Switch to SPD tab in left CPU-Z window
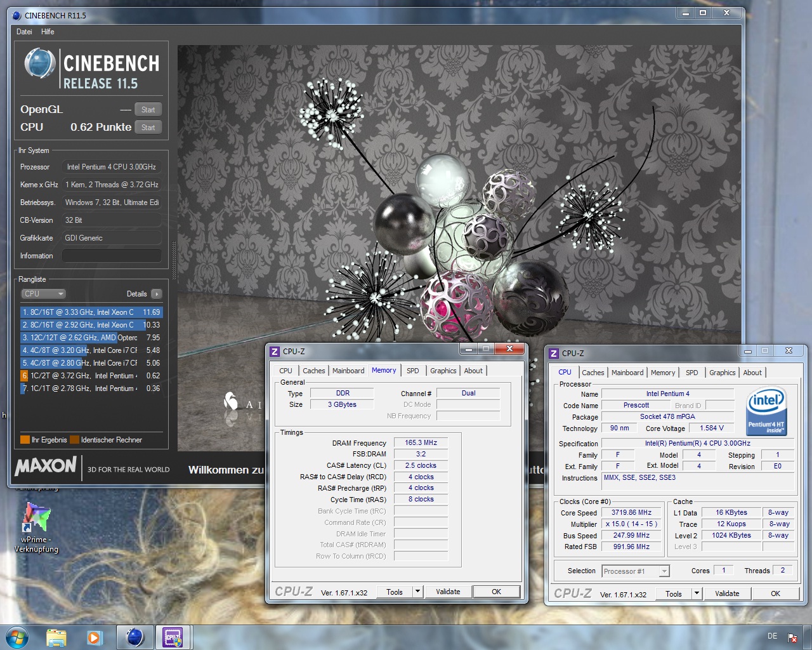Screen dimensions: 812x650 [x=413, y=371]
